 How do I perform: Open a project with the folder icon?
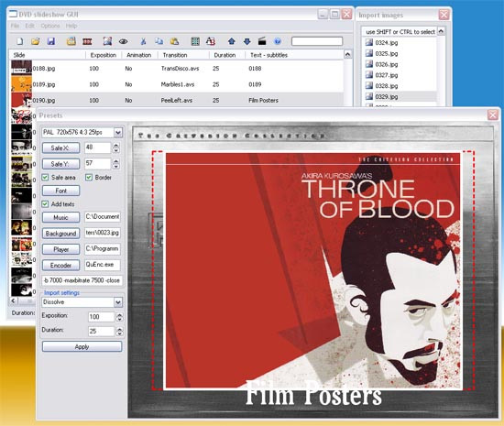[x=36, y=41]
